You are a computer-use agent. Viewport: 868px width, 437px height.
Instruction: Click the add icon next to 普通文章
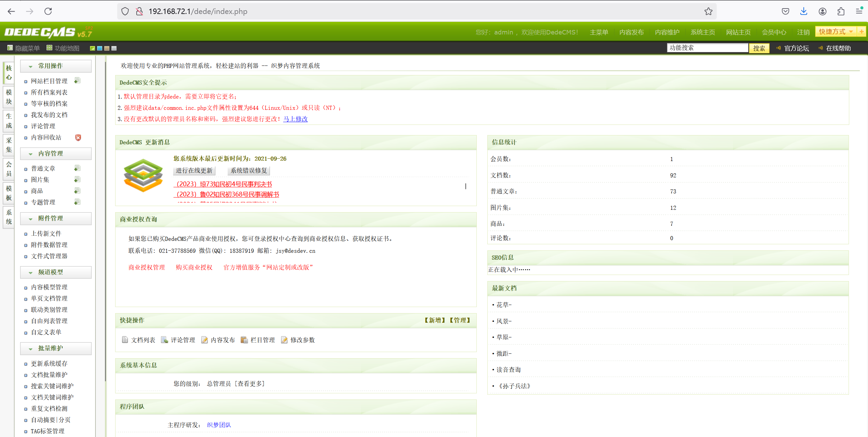coord(77,168)
